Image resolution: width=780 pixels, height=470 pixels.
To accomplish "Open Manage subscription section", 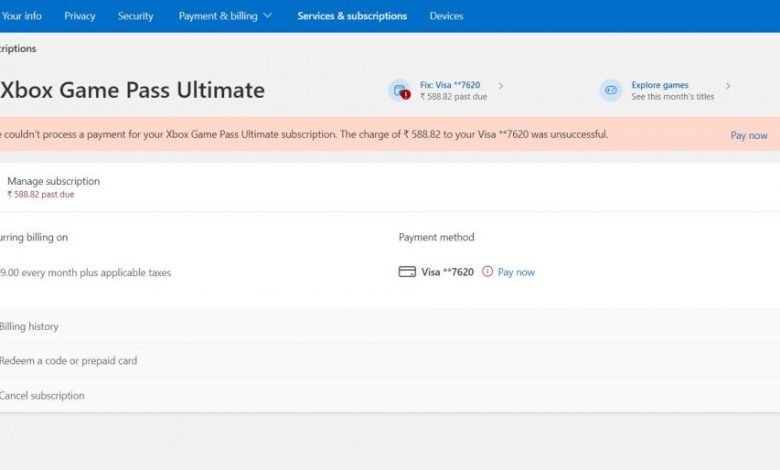I will coord(53,181).
